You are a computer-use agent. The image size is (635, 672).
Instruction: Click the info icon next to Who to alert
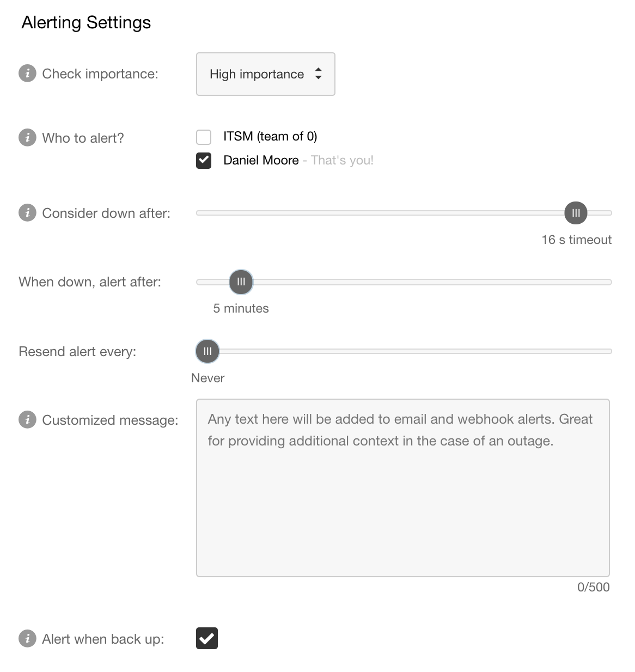point(27,138)
